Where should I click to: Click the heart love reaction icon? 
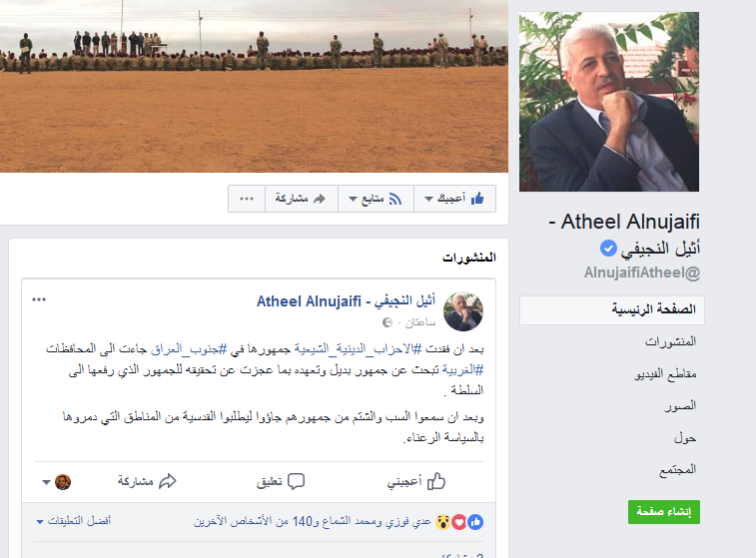coord(459,522)
